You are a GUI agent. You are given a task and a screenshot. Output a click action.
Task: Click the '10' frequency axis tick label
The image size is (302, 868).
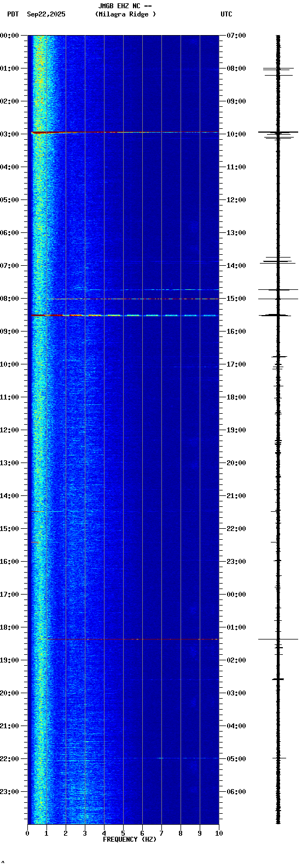click(x=219, y=833)
